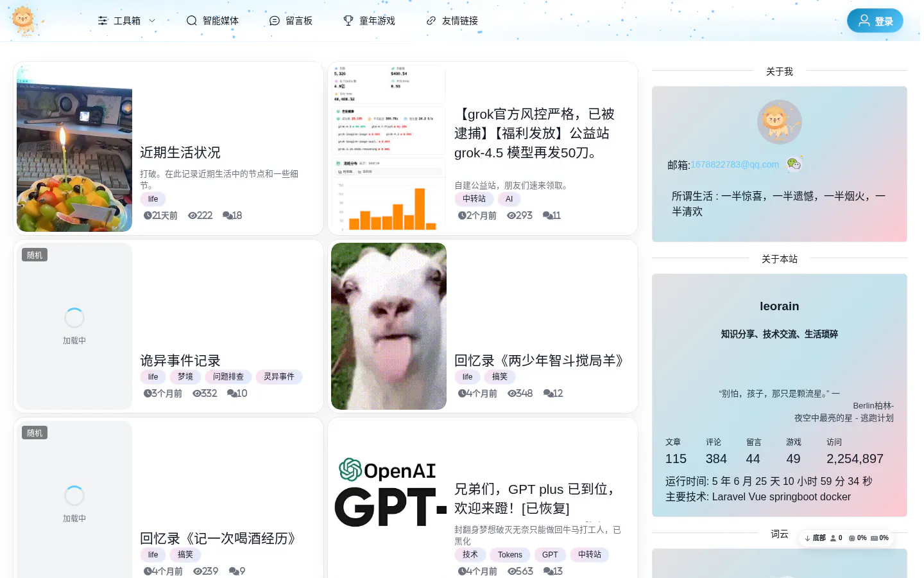Click the email link 1678822783@qq.com

735,164
